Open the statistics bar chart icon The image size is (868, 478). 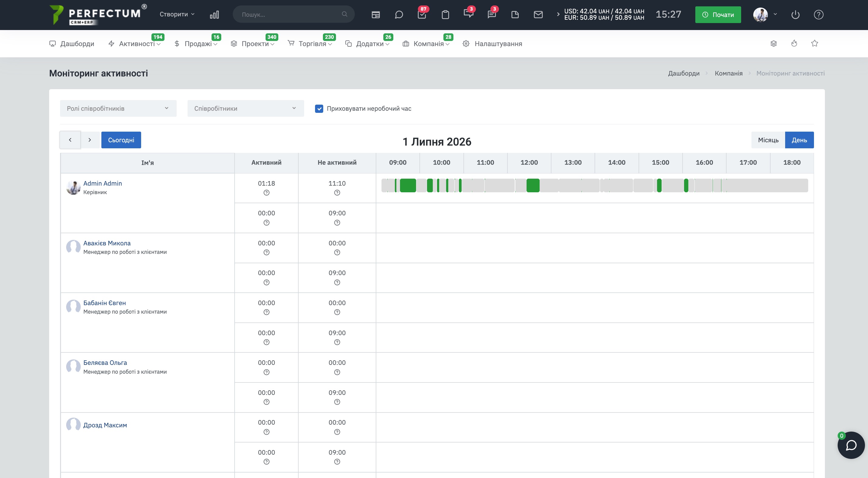pos(214,15)
